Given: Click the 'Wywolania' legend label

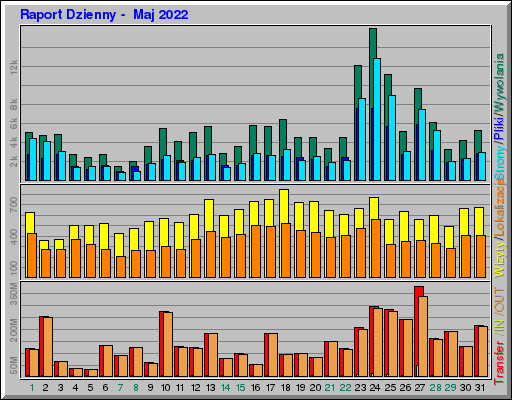Looking at the screenshot, I should click(499, 82).
